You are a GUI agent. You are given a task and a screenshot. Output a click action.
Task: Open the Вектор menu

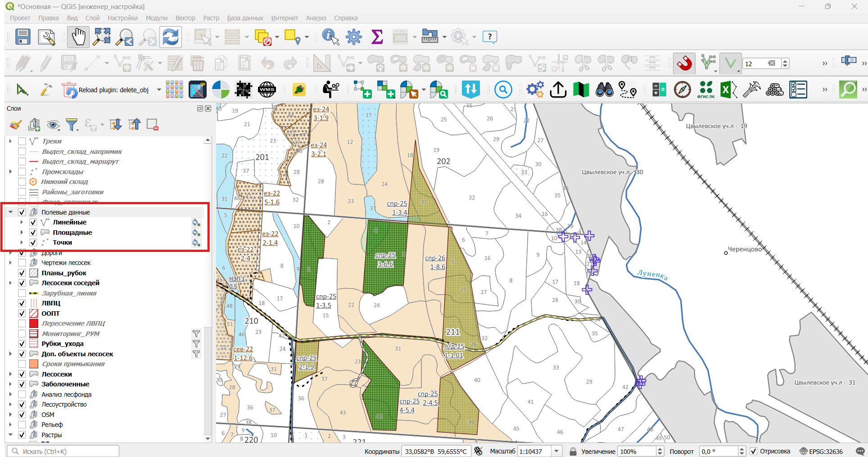185,18
